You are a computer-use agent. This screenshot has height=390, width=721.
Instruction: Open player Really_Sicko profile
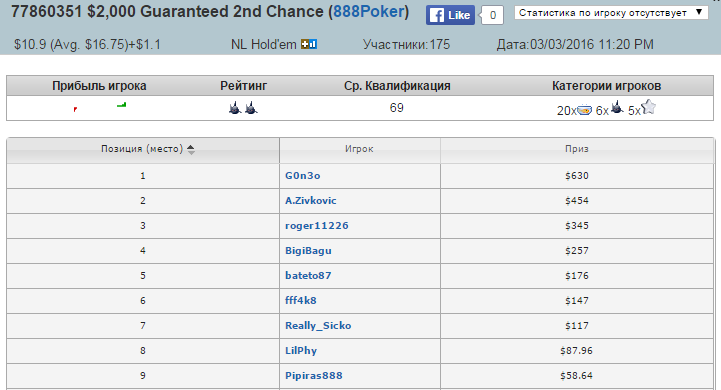click(318, 326)
